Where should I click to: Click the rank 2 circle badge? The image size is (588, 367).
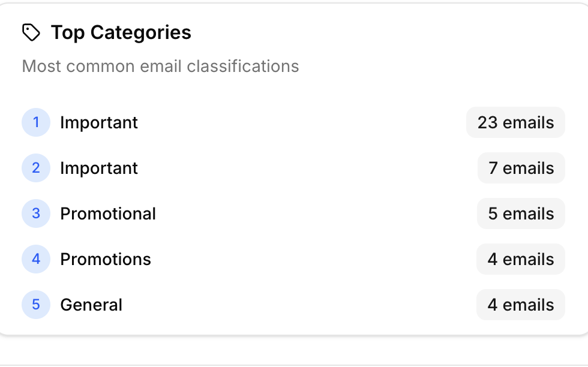tap(36, 168)
